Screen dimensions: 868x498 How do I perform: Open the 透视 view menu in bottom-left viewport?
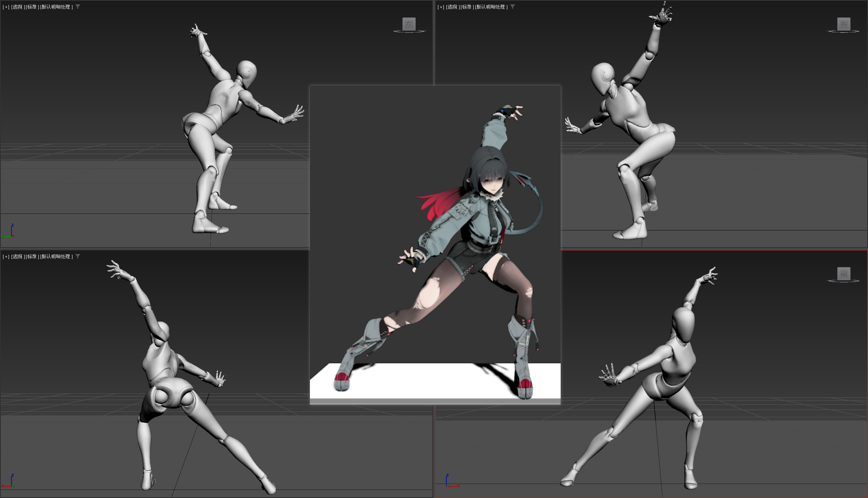point(17,256)
